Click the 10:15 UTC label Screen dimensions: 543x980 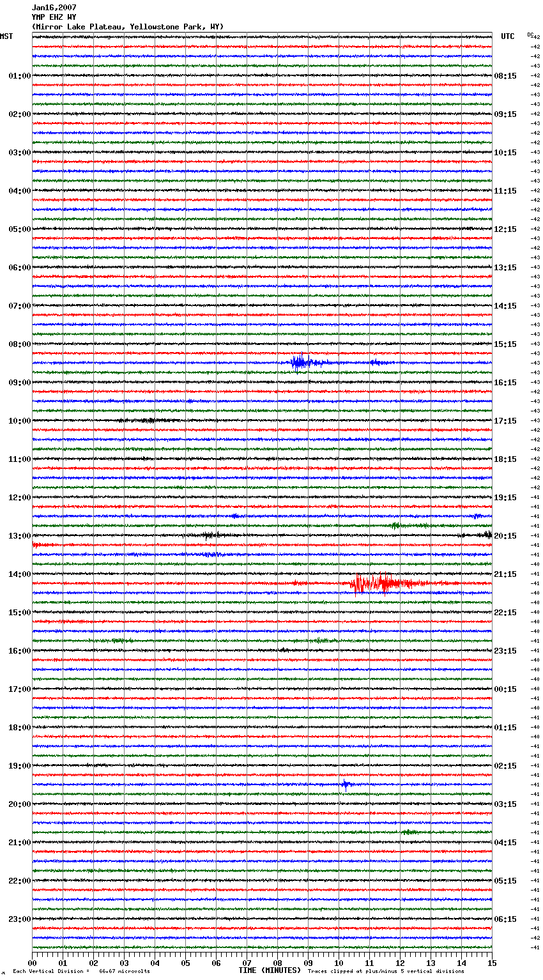click(x=505, y=153)
